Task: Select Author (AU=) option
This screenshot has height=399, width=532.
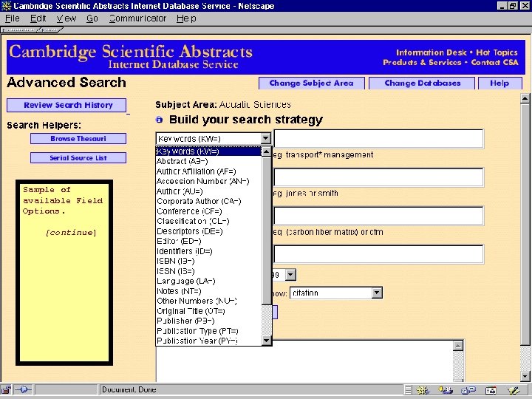Action: pyautogui.click(x=208, y=191)
